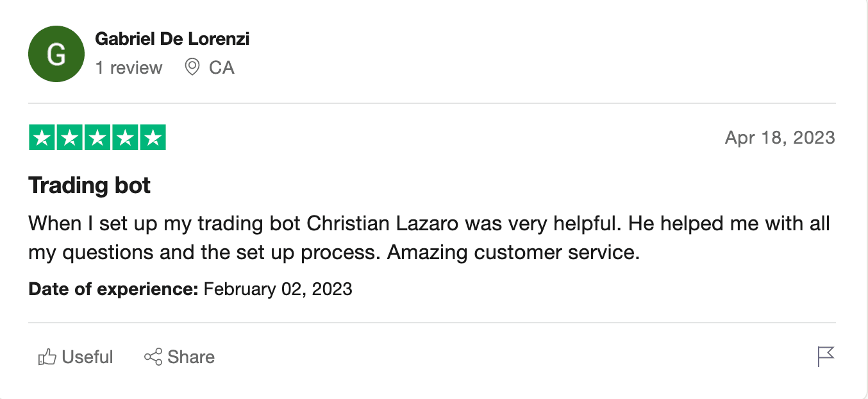Click the third green rating star
868x399 pixels.
[x=97, y=137]
